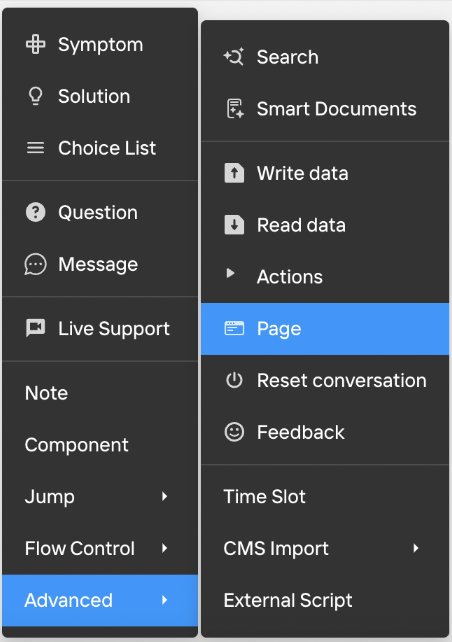
Task: Open the CMS Import submenu arrow
Action: point(416,548)
